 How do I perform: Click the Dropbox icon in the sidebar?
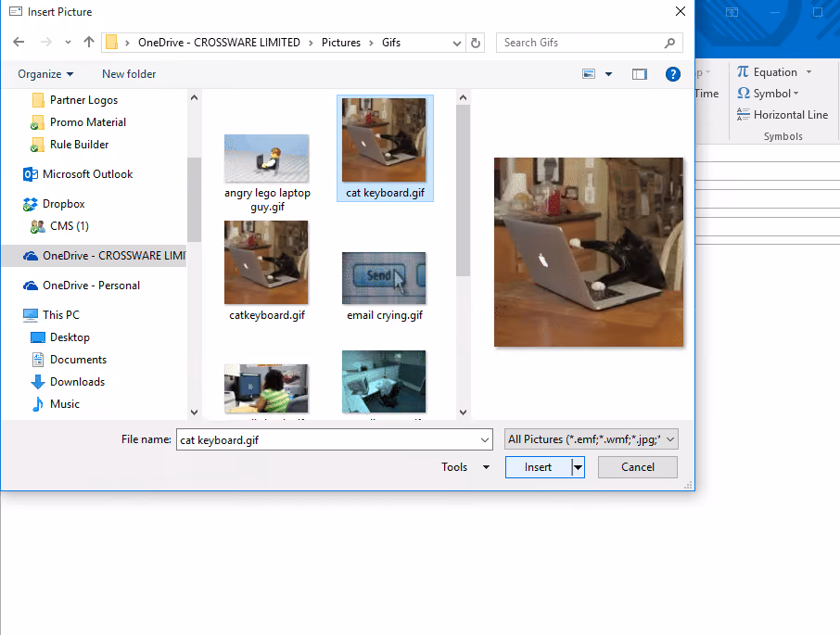(x=31, y=204)
